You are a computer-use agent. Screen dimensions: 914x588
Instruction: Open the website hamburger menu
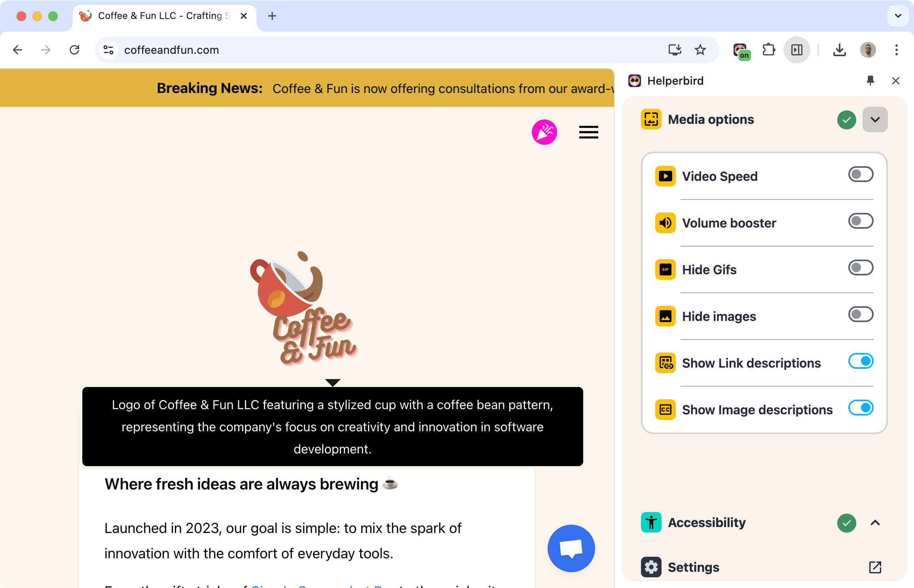[588, 132]
